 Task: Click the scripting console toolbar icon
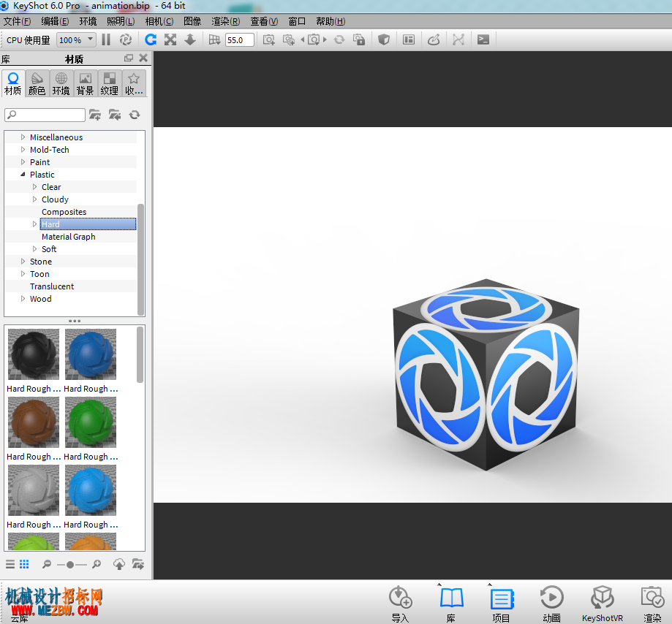tap(483, 40)
